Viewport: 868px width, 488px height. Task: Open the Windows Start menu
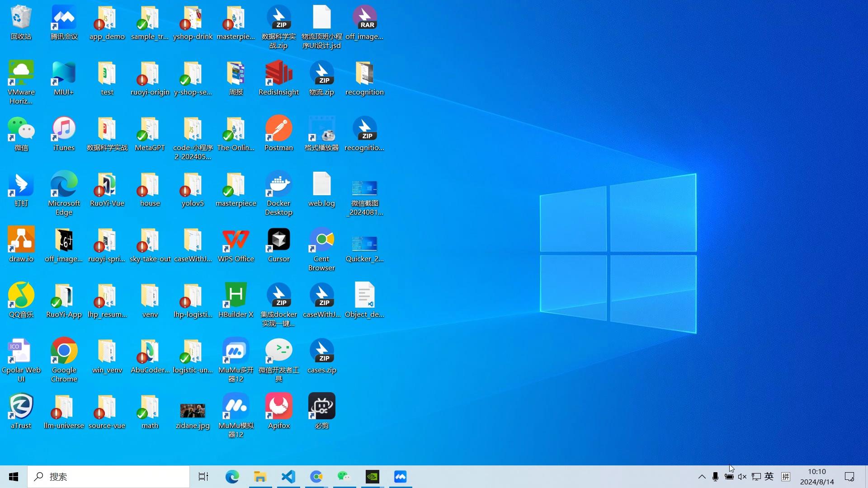pos(14,477)
